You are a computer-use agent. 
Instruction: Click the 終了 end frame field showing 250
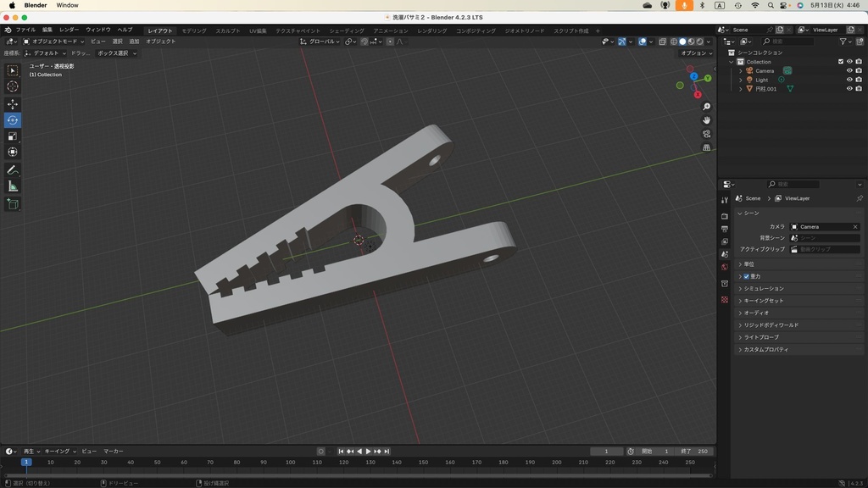695,452
